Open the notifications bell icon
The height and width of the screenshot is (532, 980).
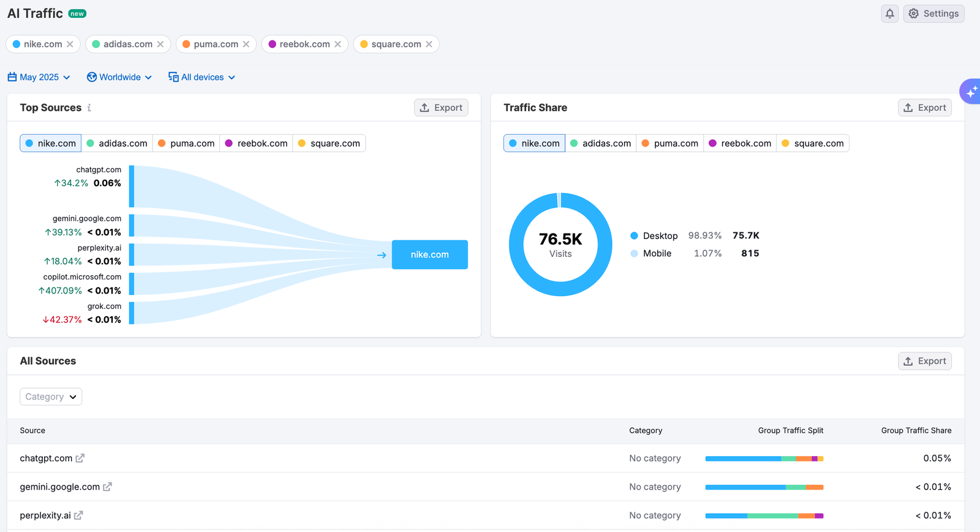(x=889, y=13)
